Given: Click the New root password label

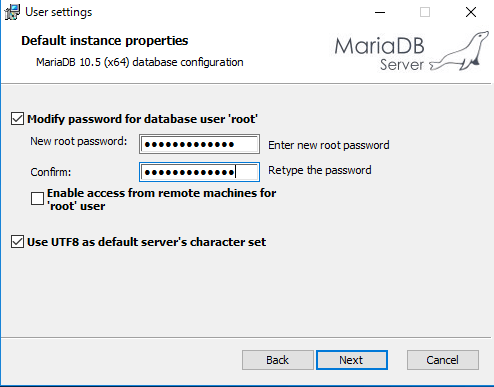Looking at the screenshot, I should tap(79, 141).
